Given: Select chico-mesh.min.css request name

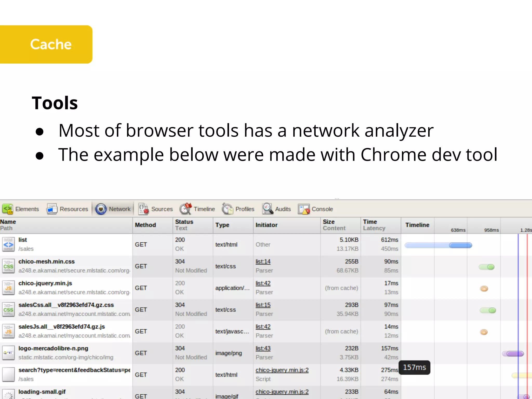Looking at the screenshot, I should (x=46, y=262).
